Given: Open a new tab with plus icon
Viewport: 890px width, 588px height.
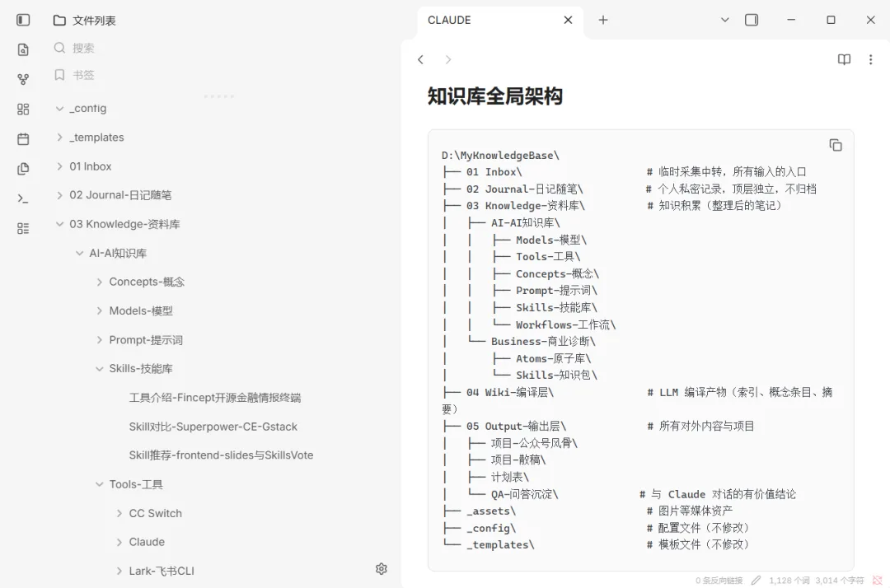Looking at the screenshot, I should coord(603,20).
